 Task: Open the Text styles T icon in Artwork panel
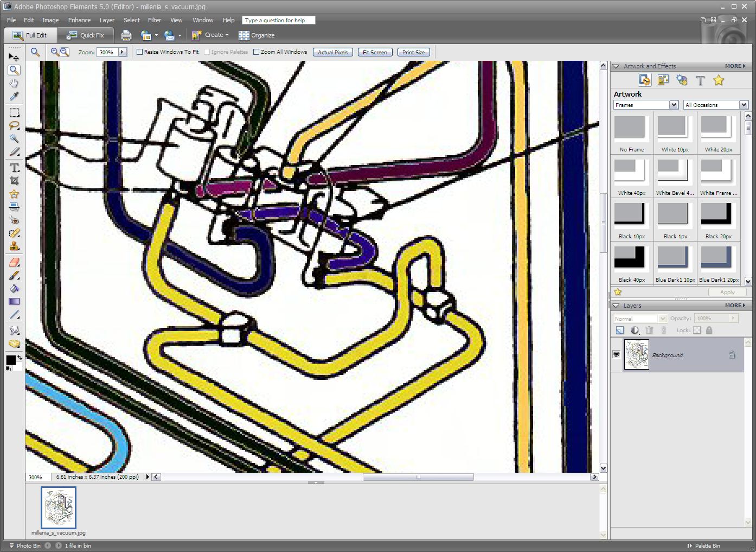pyautogui.click(x=700, y=81)
